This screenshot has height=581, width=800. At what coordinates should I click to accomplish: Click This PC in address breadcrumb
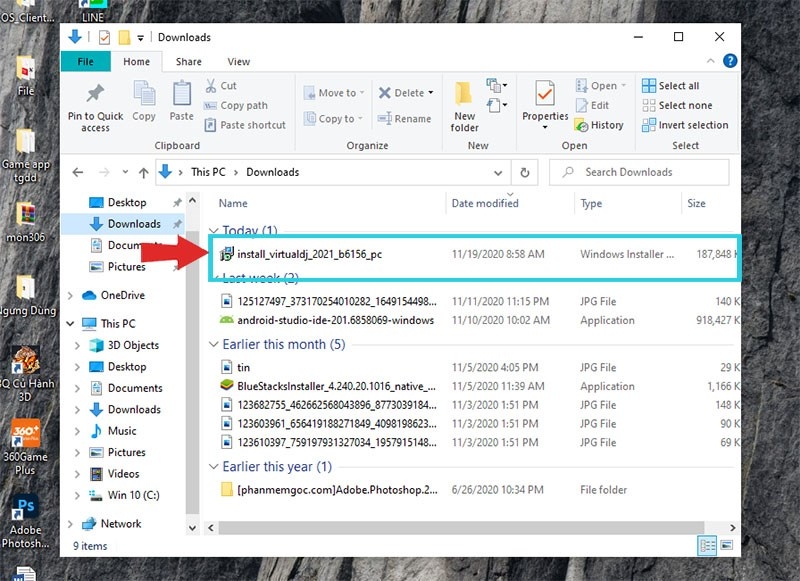click(208, 172)
